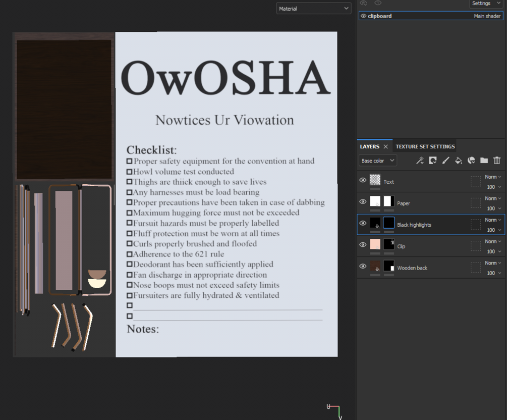507x420 pixels.
Task: Select the Wooden back layer name
Action: click(x=412, y=268)
